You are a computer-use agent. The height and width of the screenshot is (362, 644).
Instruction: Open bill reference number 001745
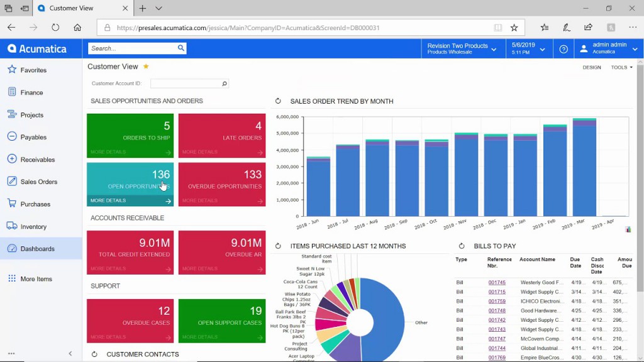point(497,283)
